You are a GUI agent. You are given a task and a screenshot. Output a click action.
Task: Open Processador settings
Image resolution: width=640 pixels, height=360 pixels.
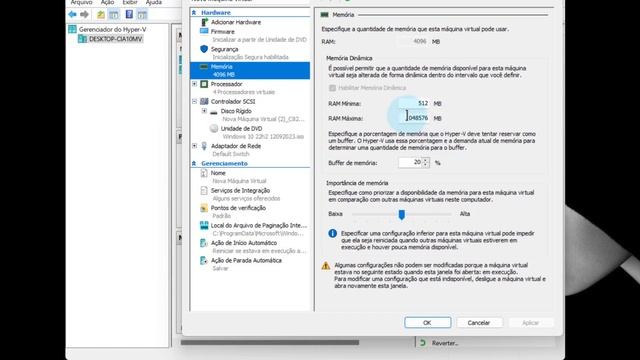[227, 84]
